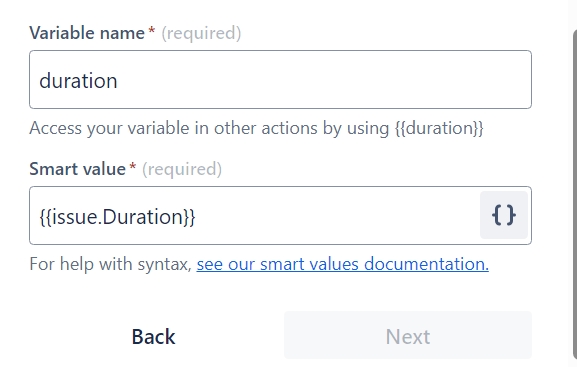Select the Variable name label text
This screenshot has width=577, height=367.
click(87, 33)
